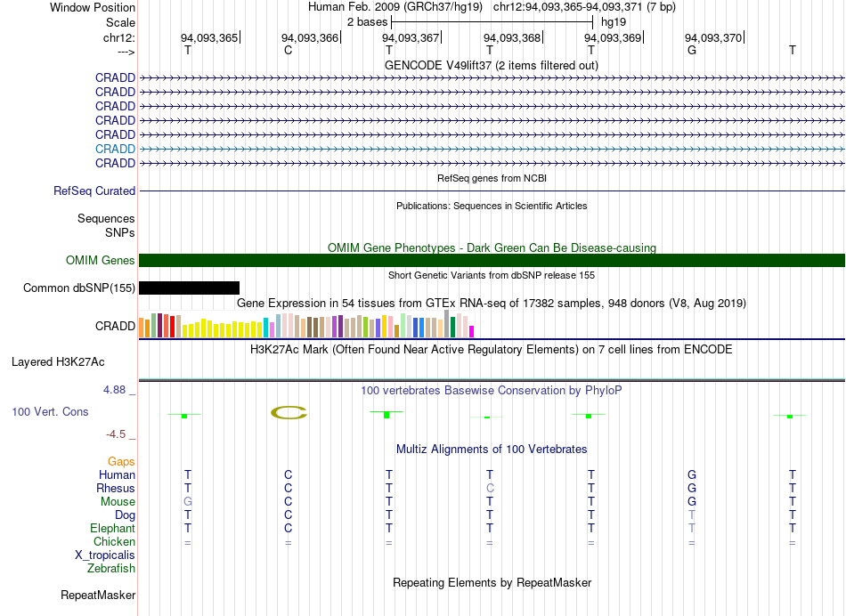Click the Layered H3K27Ac track label
This screenshot has height=616, width=846.
[58, 362]
